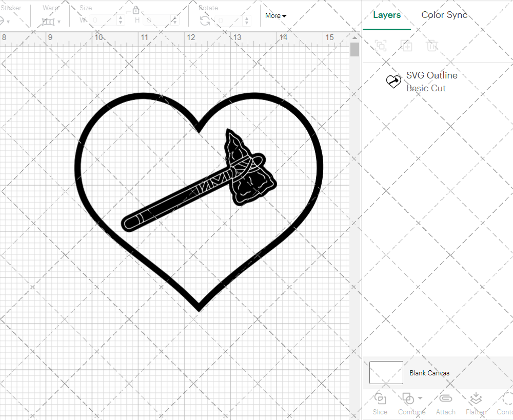Select the SVG Outline layer

(431, 82)
